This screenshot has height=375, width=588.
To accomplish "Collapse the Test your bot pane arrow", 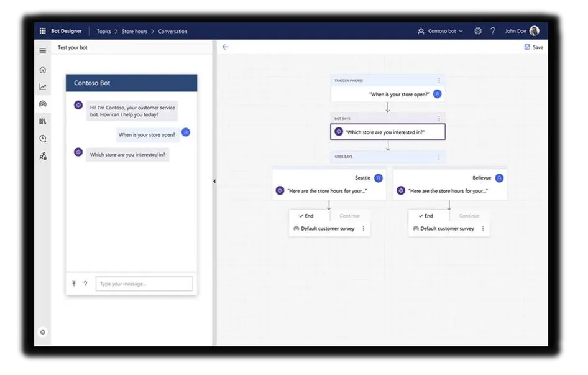I will point(214,182).
